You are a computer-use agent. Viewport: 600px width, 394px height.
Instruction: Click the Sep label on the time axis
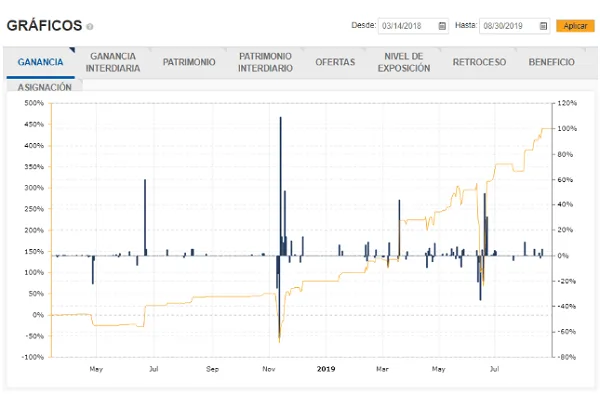[212, 369]
